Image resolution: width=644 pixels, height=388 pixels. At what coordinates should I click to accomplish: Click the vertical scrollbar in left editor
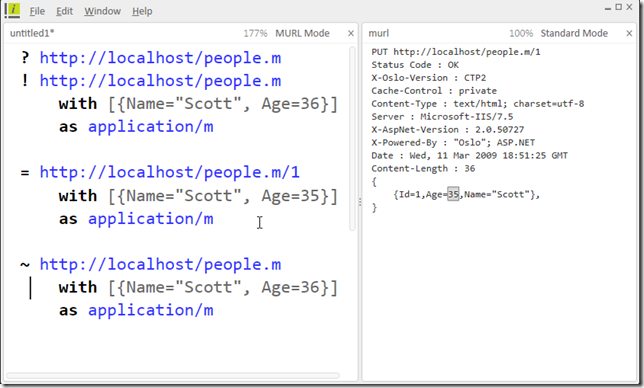(x=352, y=139)
